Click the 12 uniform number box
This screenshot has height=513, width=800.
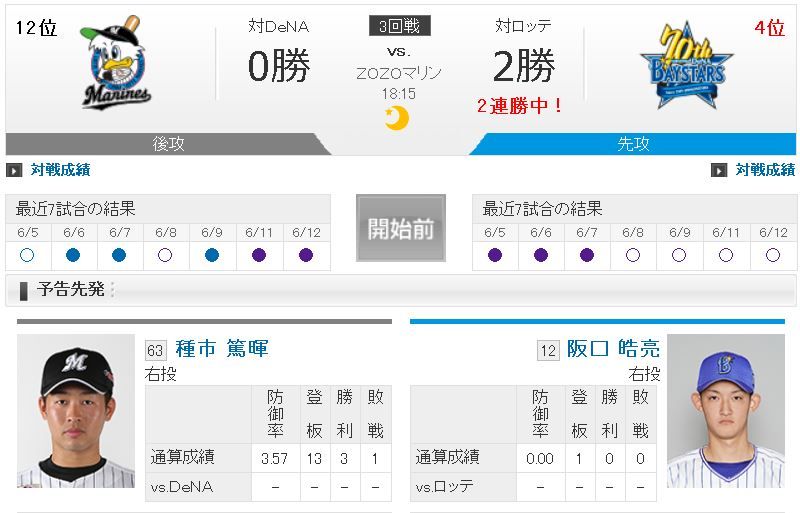click(x=548, y=350)
